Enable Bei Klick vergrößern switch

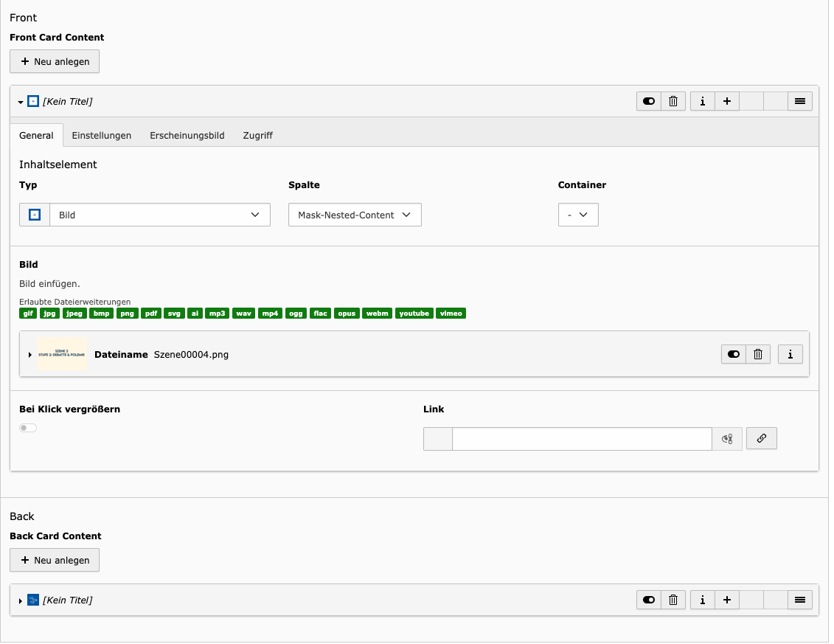point(28,428)
